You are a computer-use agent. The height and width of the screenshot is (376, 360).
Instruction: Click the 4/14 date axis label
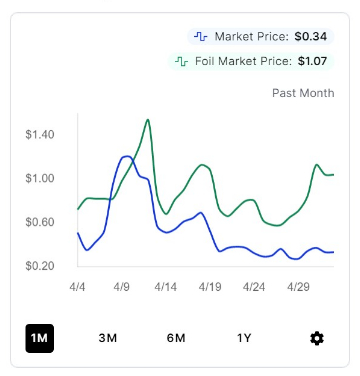pyautogui.click(x=166, y=287)
